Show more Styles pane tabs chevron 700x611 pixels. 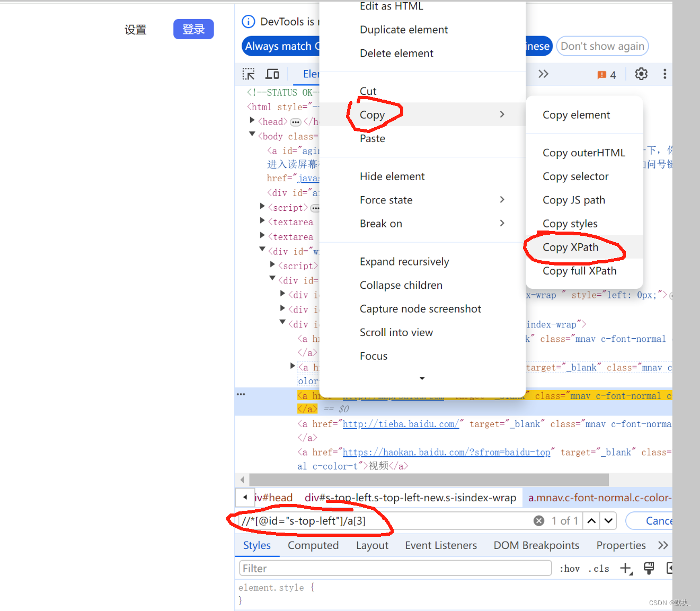(x=663, y=545)
